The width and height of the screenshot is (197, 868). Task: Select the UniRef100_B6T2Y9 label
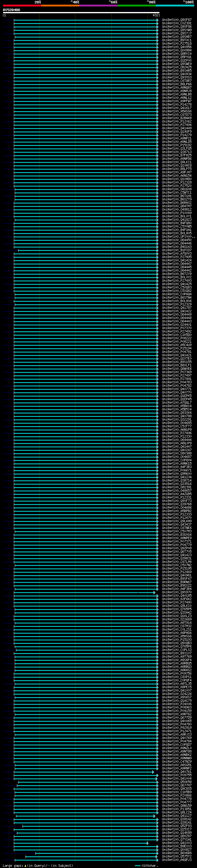click(x=177, y=274)
